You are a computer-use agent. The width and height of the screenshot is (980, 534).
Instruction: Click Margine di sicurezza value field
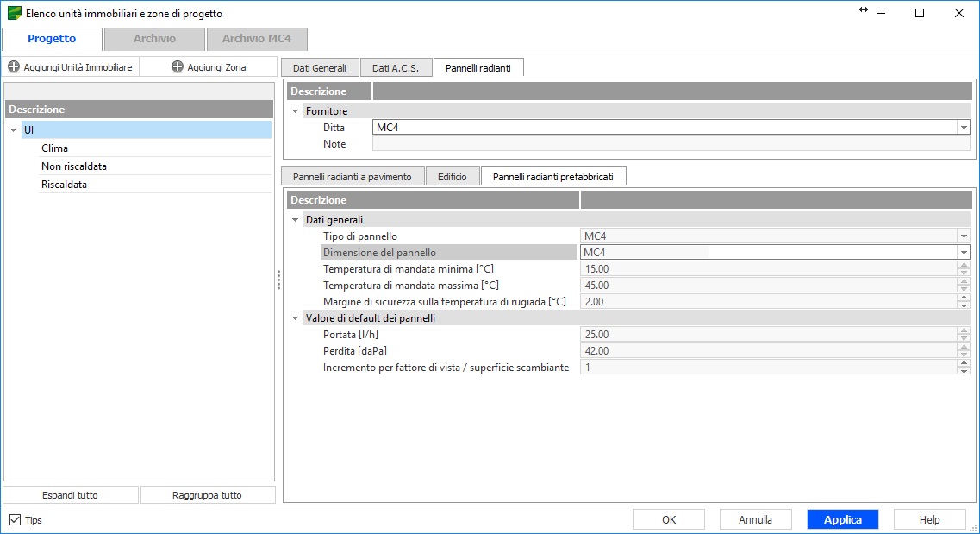click(768, 301)
